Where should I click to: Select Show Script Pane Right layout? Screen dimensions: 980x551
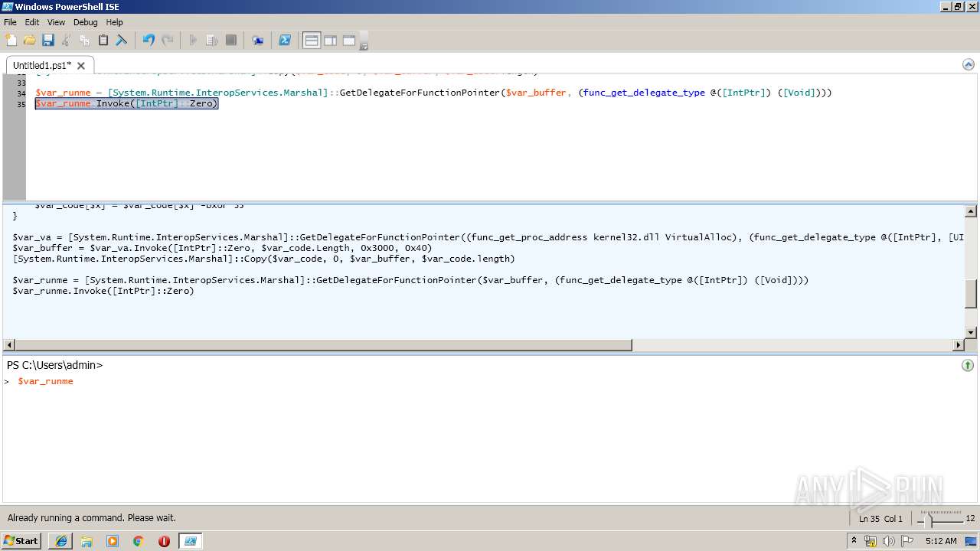330,41
